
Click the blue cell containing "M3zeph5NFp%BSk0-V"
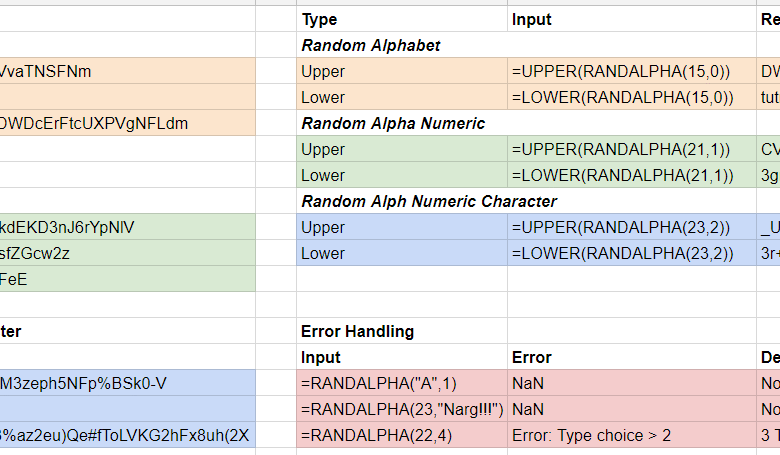tap(127, 383)
